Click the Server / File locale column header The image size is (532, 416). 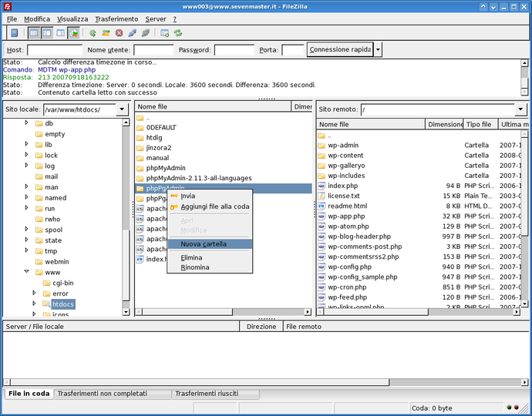point(121,327)
